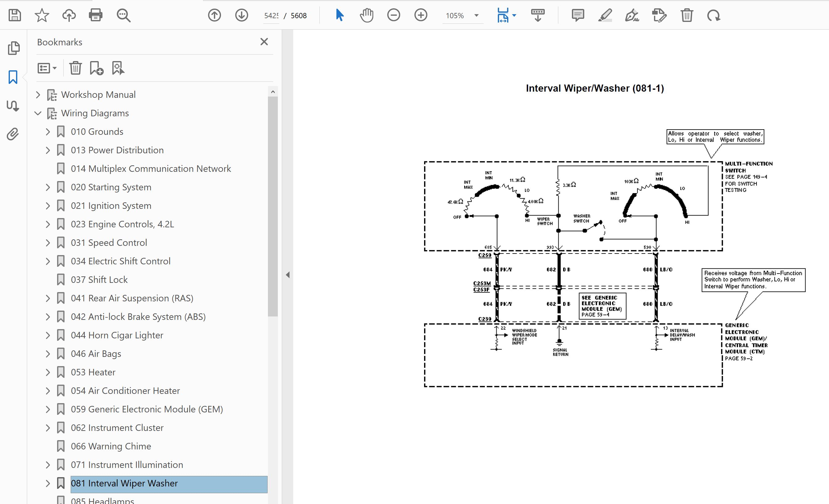This screenshot has height=504, width=829.
Task: Collapse the navigation pane divider arrow
Action: coord(288,275)
